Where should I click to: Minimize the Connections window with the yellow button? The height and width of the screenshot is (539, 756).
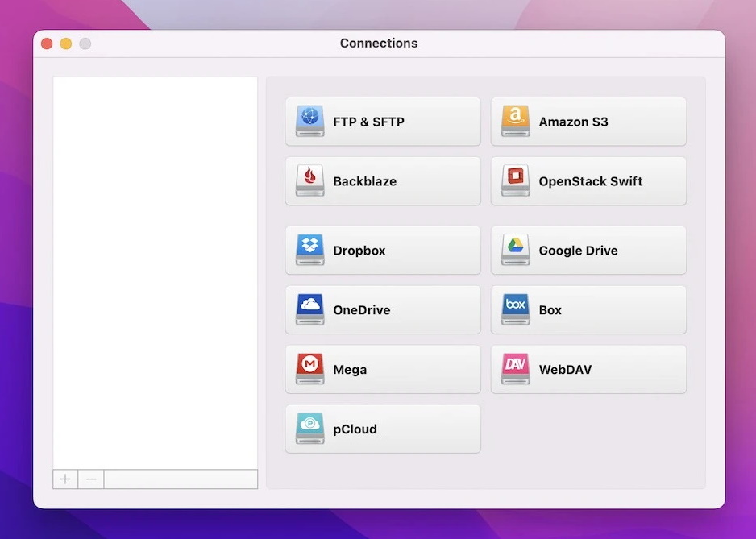point(66,44)
